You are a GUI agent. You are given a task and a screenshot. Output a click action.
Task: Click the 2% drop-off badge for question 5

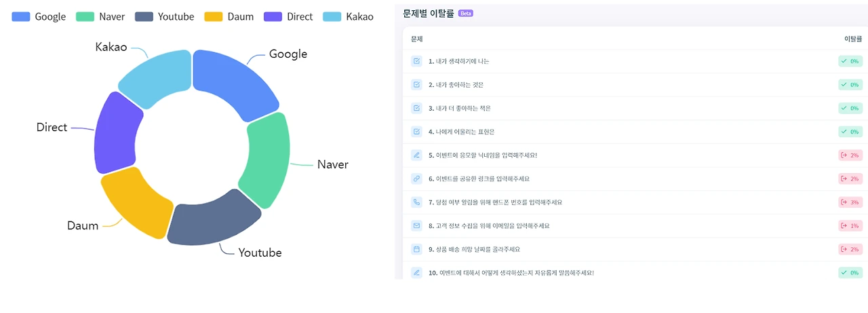850,155
